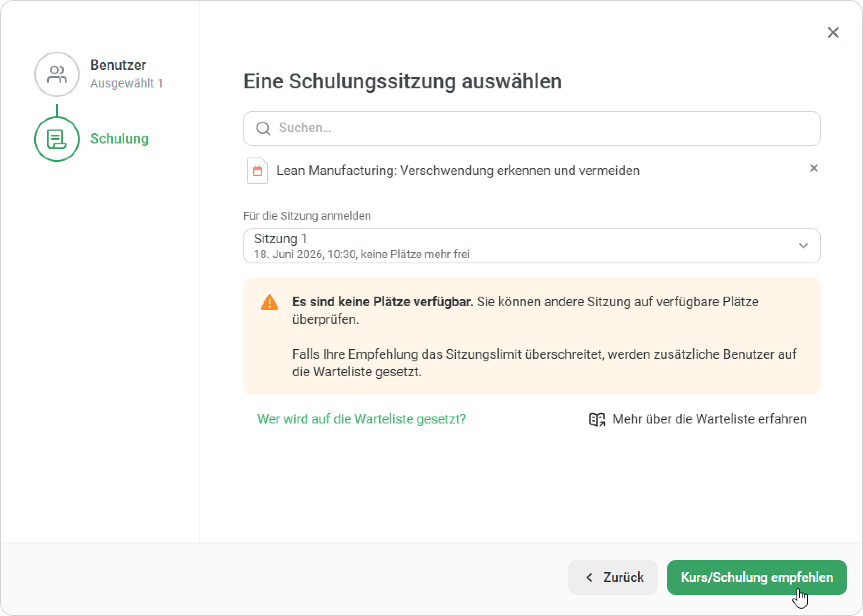Remove the selected Lean Manufacturing training
Viewport: 863px width, 616px height.
point(814,168)
